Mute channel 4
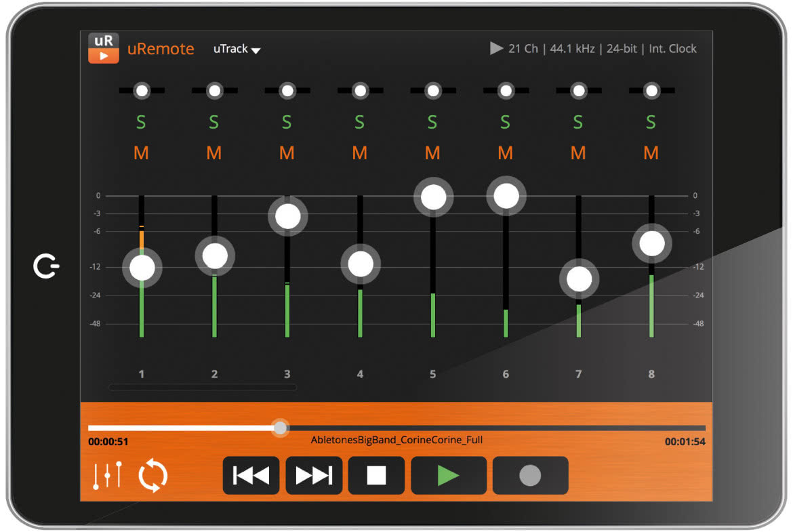 (x=360, y=152)
